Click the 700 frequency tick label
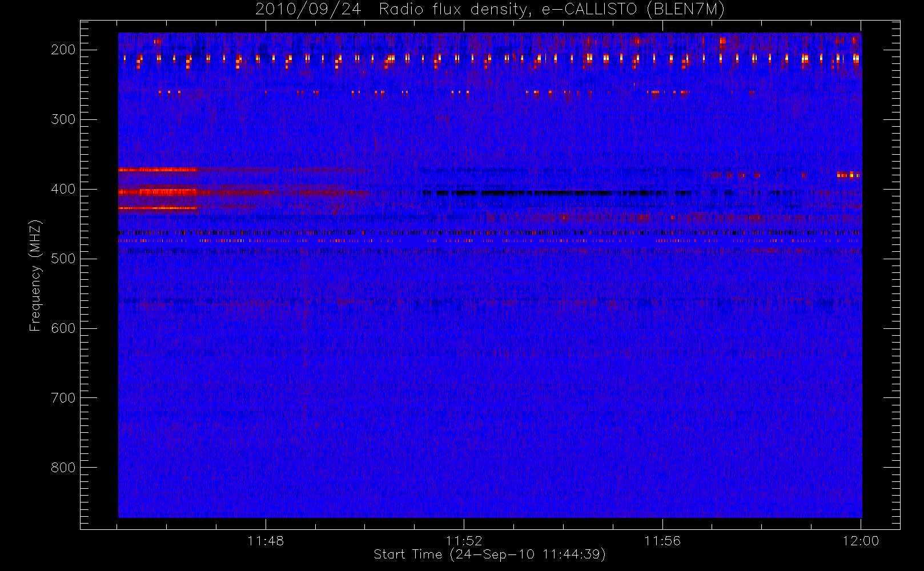The image size is (924, 571). 63,398
